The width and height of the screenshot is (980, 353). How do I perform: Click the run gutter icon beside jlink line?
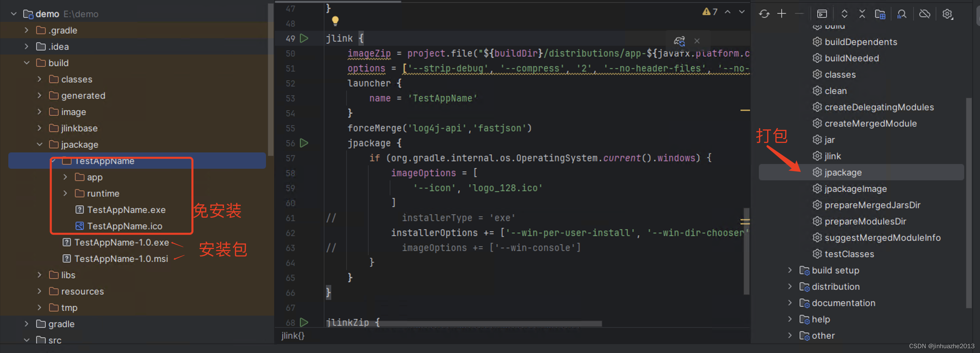point(304,38)
